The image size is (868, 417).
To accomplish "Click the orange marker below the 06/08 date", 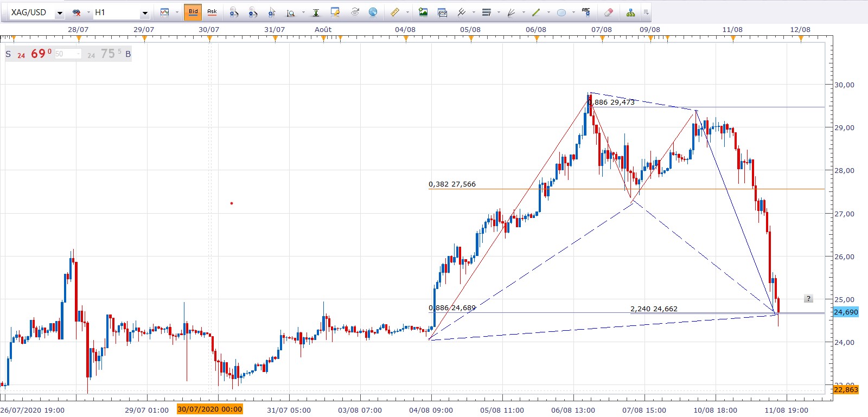I will click(537, 38).
